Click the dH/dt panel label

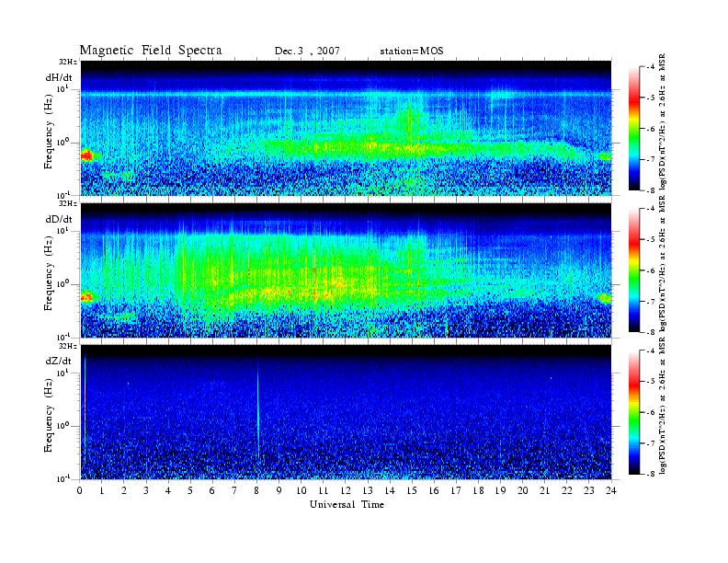pos(59,78)
